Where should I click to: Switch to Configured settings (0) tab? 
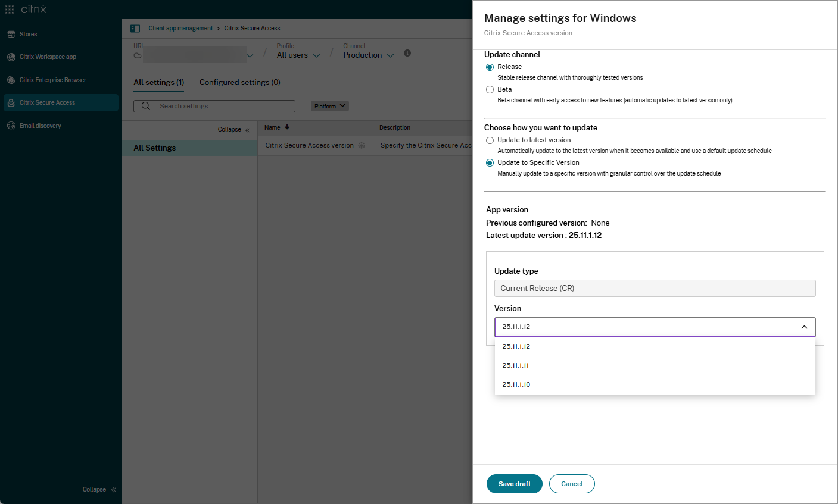tap(240, 82)
